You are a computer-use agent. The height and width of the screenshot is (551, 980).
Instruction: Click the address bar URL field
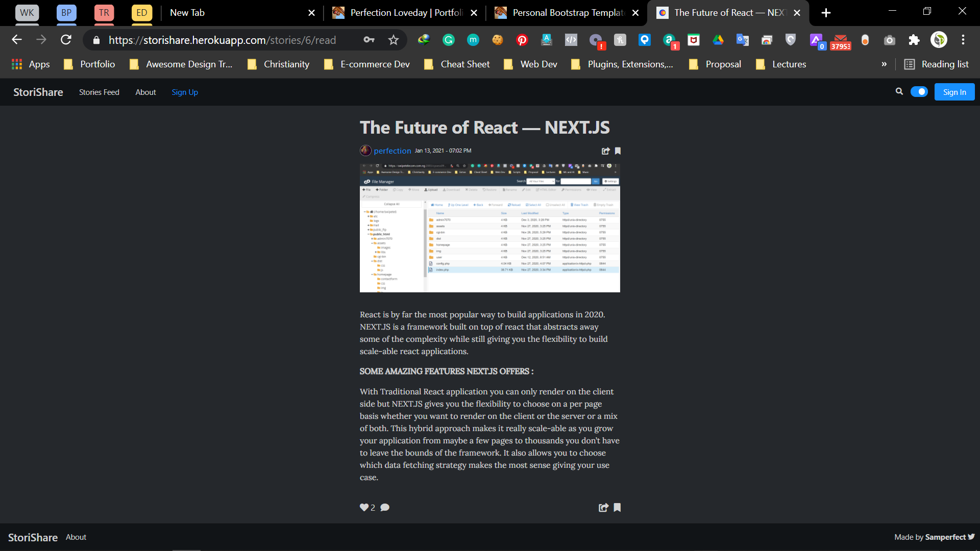click(x=222, y=40)
